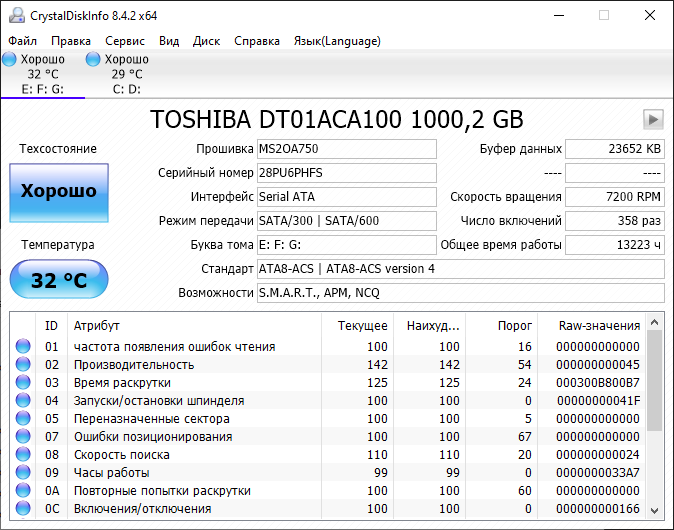
Task: Open the Диск menu
Action: 206,41
